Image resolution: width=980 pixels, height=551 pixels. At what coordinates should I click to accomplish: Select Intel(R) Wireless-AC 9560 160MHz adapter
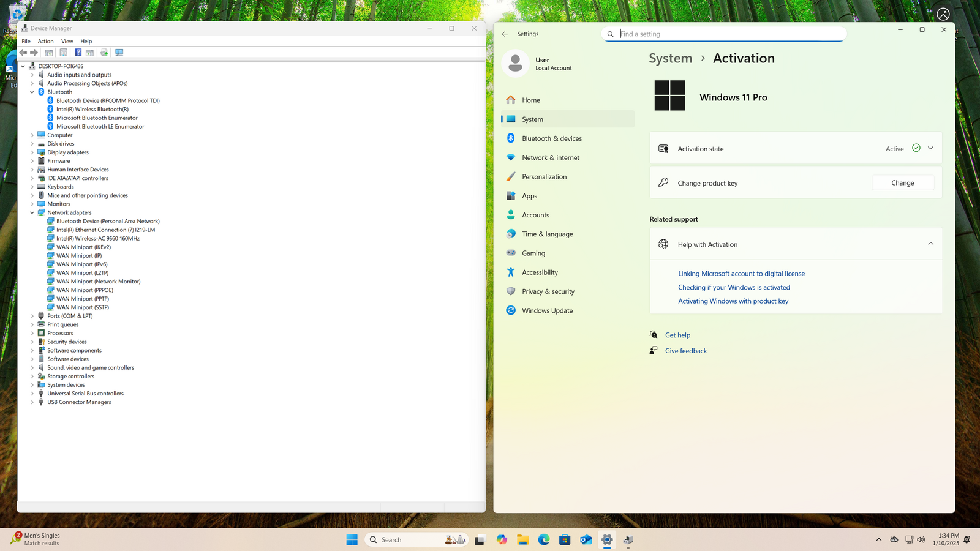[97, 238]
